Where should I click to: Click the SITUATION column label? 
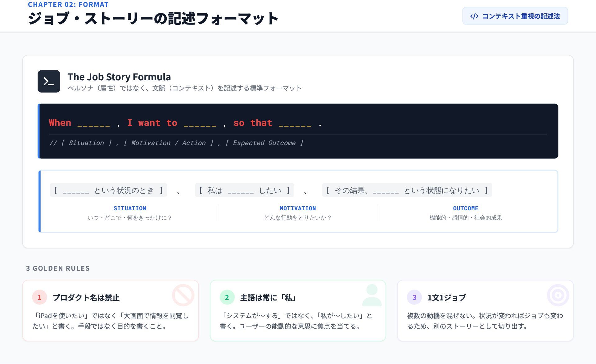pyautogui.click(x=130, y=208)
